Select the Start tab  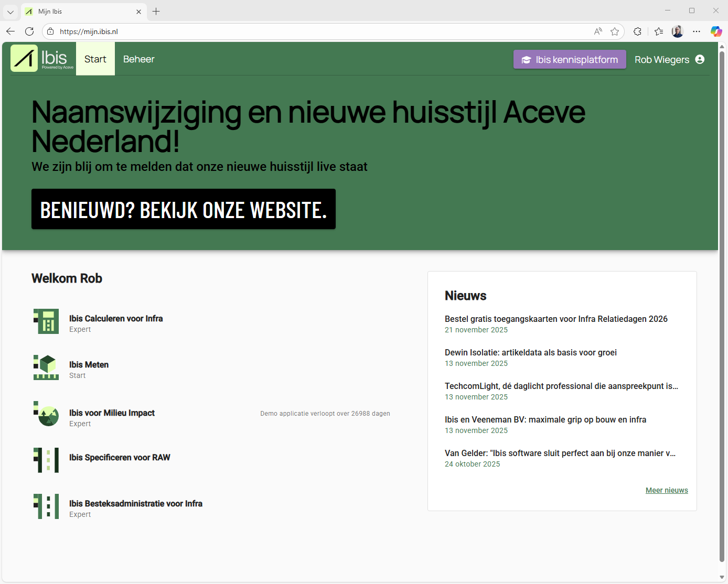95,59
